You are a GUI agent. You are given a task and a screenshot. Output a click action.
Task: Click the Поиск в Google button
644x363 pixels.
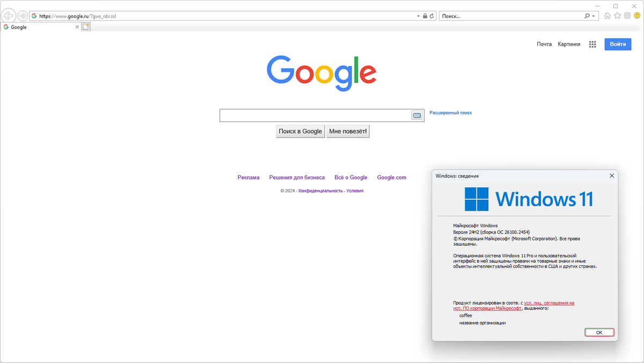[x=301, y=132]
